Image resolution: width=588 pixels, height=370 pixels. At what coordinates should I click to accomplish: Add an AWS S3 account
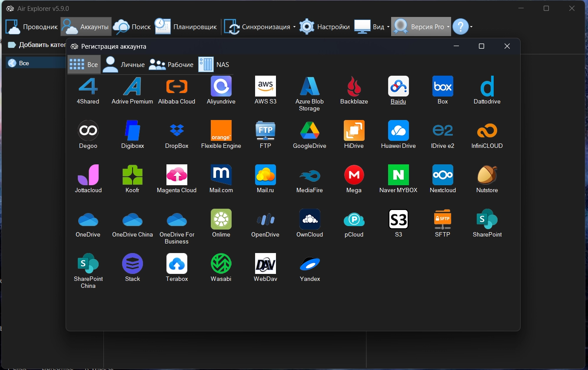tap(266, 86)
